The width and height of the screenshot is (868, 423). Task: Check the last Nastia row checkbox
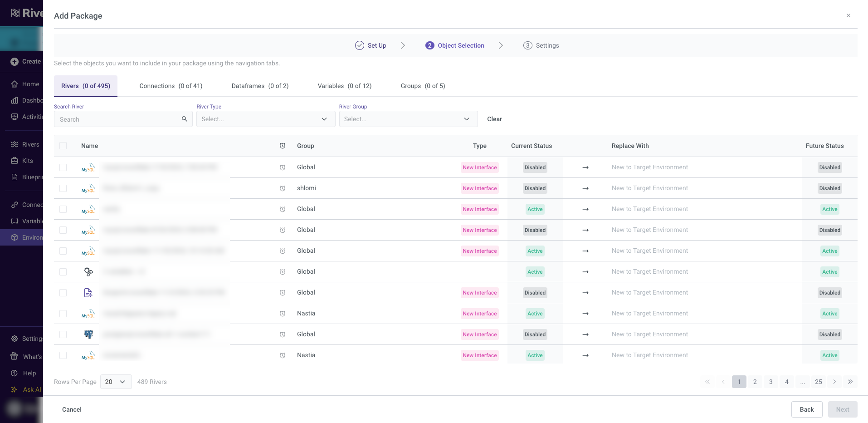pyautogui.click(x=63, y=355)
